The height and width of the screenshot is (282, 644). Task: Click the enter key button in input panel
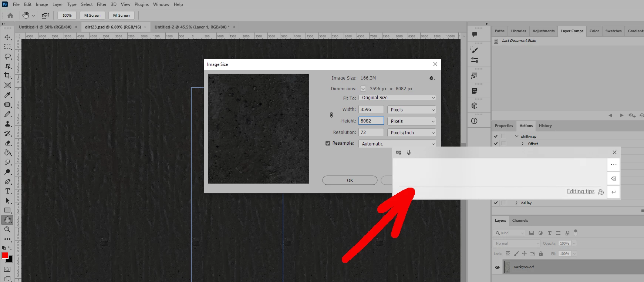pyautogui.click(x=613, y=192)
